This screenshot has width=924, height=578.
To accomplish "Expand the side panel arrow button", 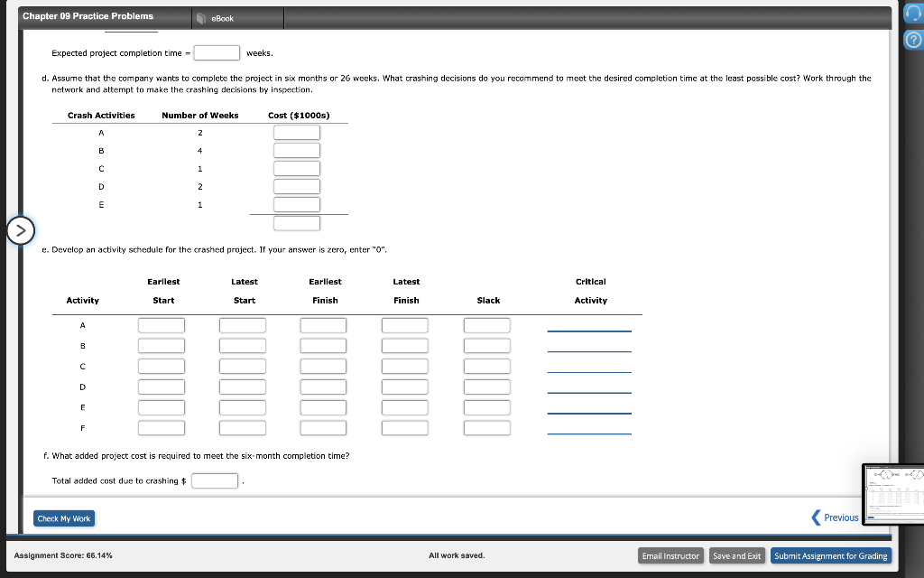I will tap(21, 230).
